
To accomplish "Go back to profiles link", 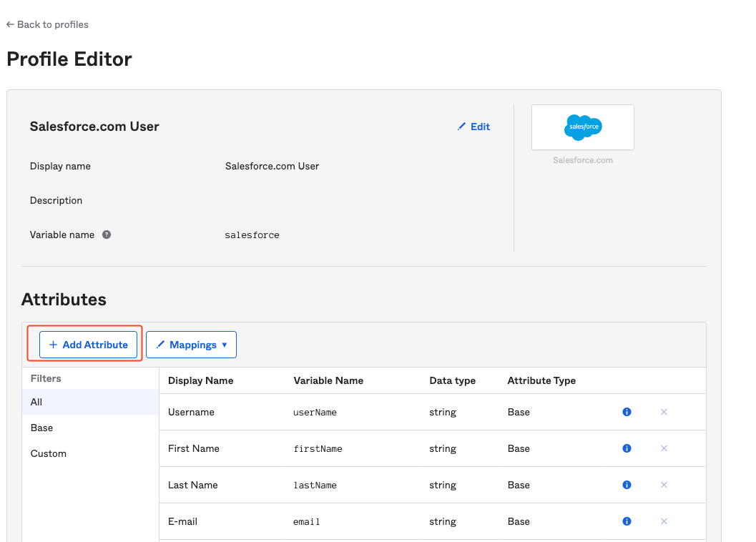I will (x=47, y=24).
